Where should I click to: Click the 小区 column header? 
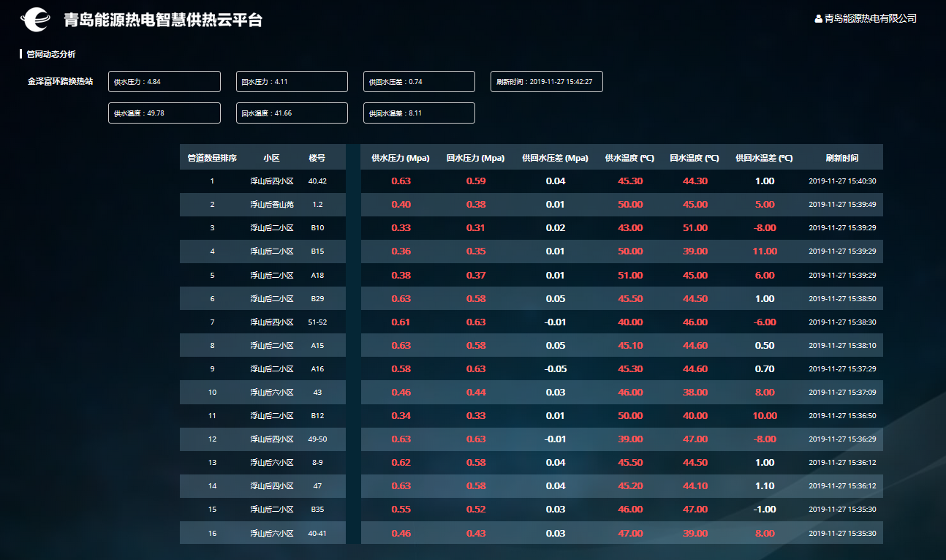point(272,158)
